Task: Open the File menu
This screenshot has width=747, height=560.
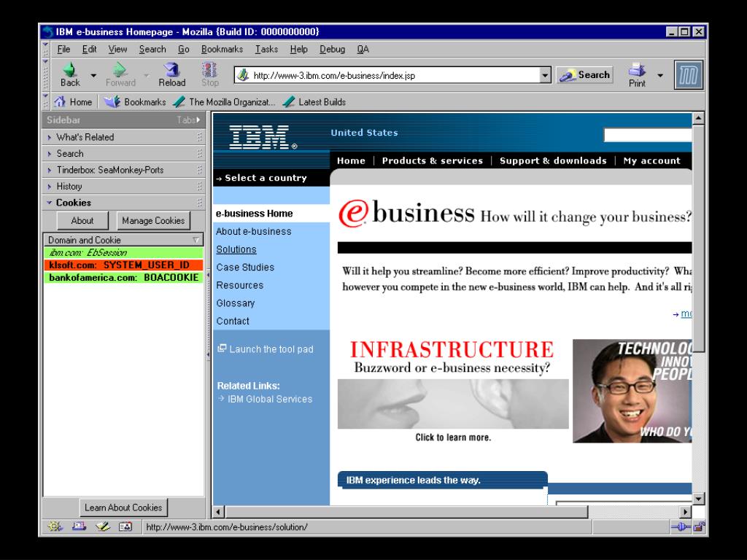Action: point(63,49)
